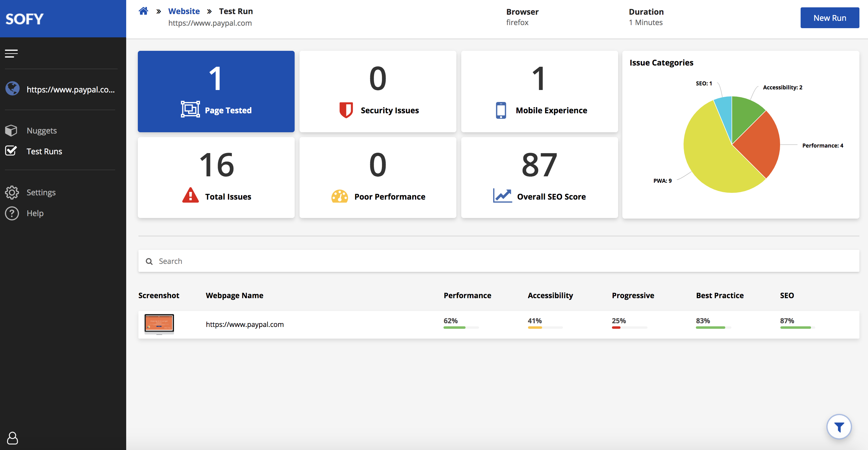Click the Screenshot column header
The image size is (868, 450).
coord(159,295)
